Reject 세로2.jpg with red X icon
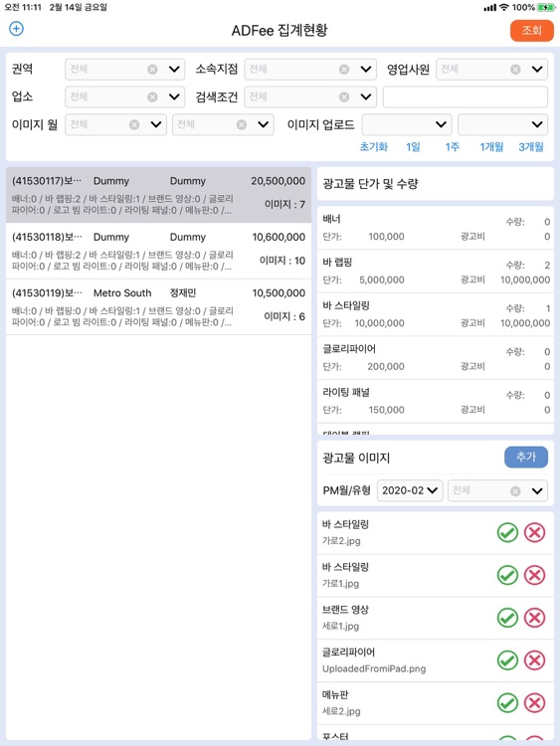This screenshot has height=746, width=560. (x=535, y=702)
